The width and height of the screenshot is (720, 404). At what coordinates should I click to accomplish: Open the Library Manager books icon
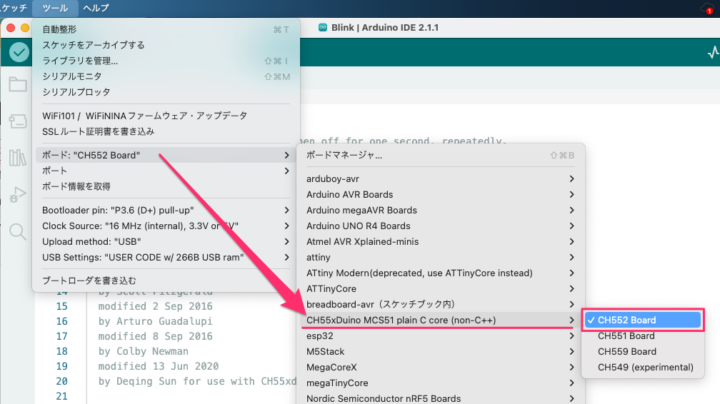coord(17,158)
